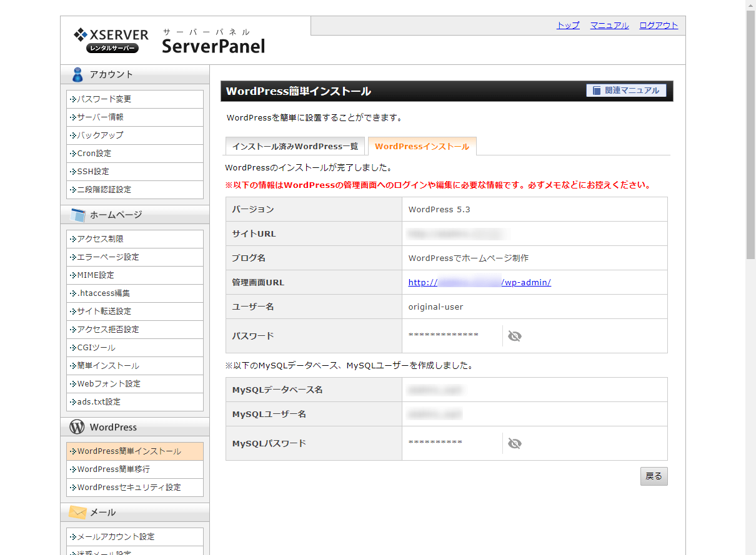Click the Account section person icon
This screenshot has width=756, height=555.
pyautogui.click(x=77, y=74)
